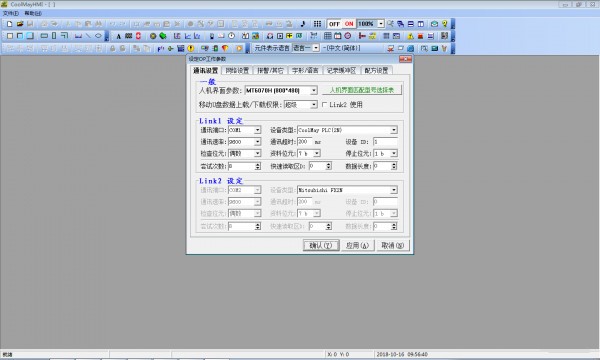Image resolution: width=600 pixels, height=360 pixels.
Task: Click the red square icon near warning icon
Action: point(420,36)
